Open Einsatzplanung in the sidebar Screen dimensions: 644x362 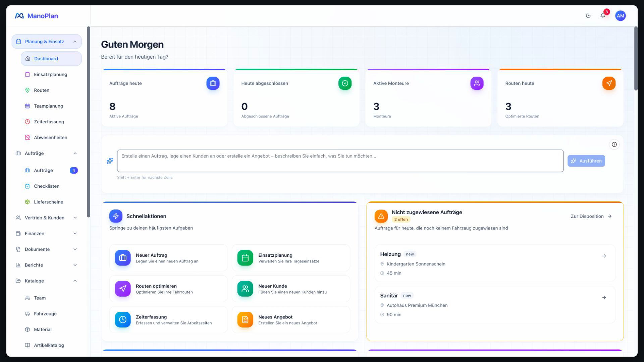coord(51,74)
